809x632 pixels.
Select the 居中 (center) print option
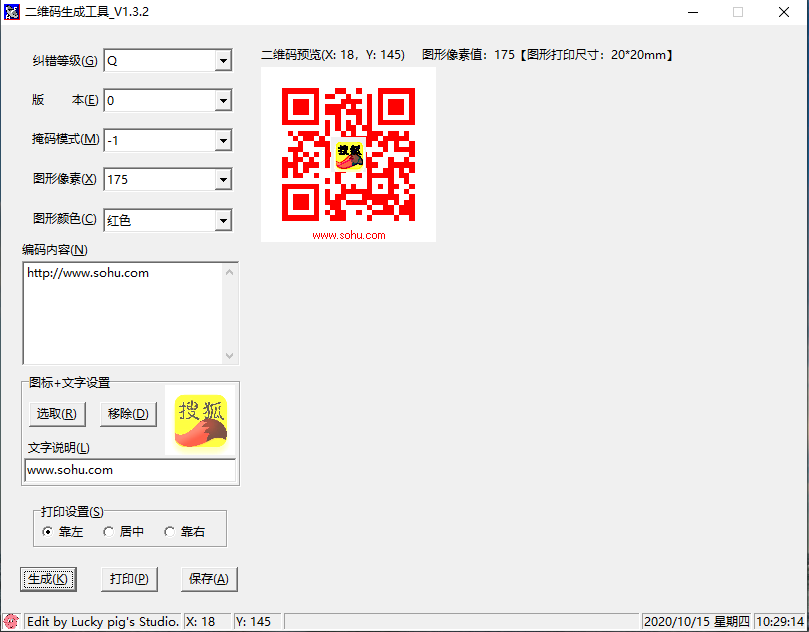(x=109, y=532)
